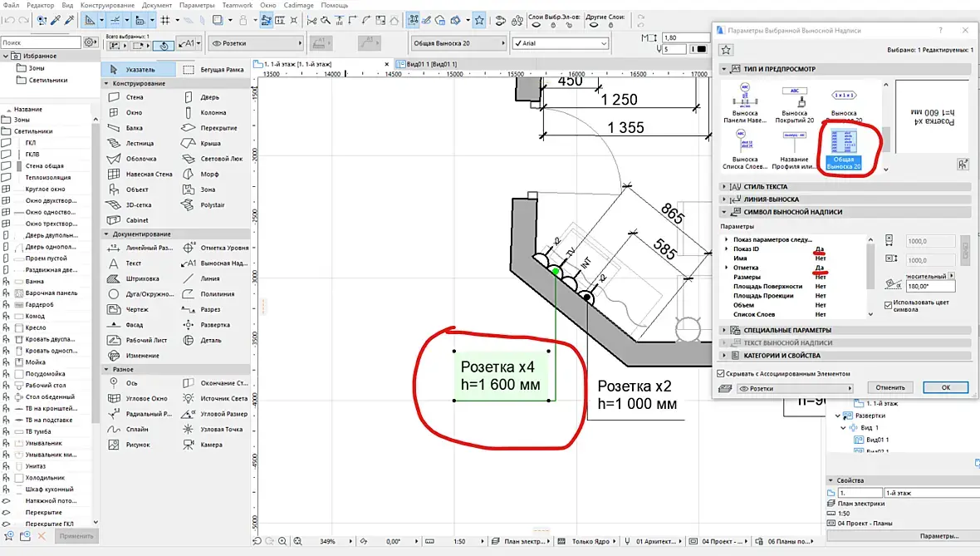Click the Сплайн (Spline) tool
980x556 pixels.
click(136, 430)
